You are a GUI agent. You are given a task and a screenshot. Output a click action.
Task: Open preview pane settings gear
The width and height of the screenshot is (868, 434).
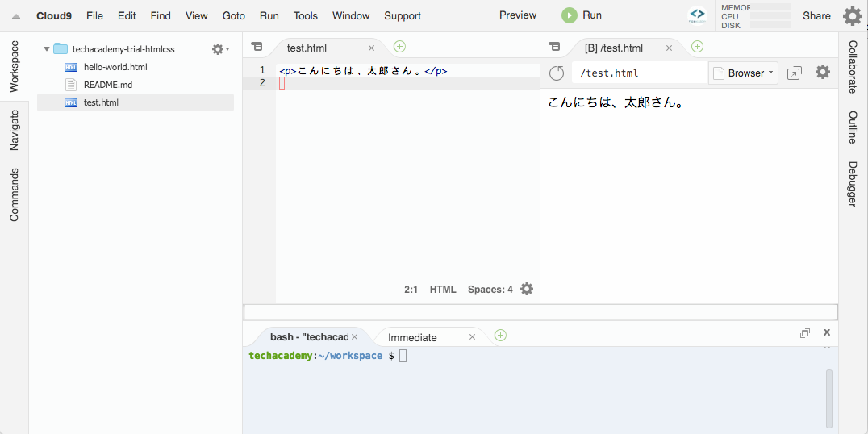click(x=822, y=73)
